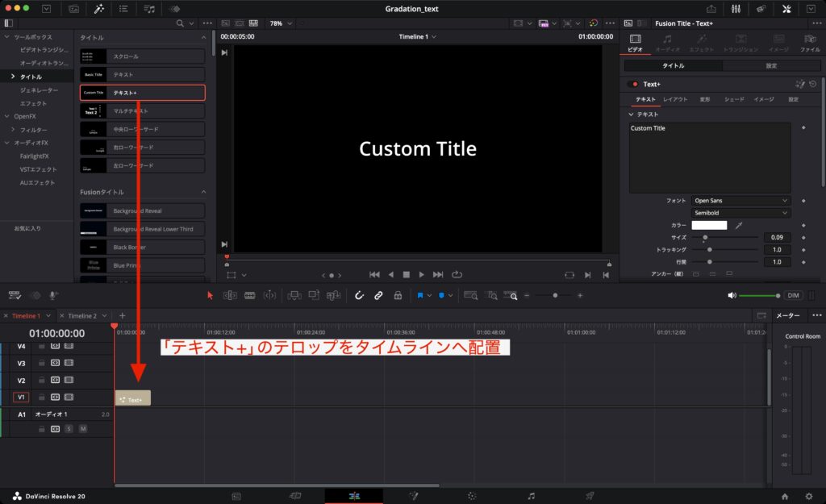This screenshot has height=504, width=826.
Task: Select the arrow selection mode tool
Action: pos(210,295)
